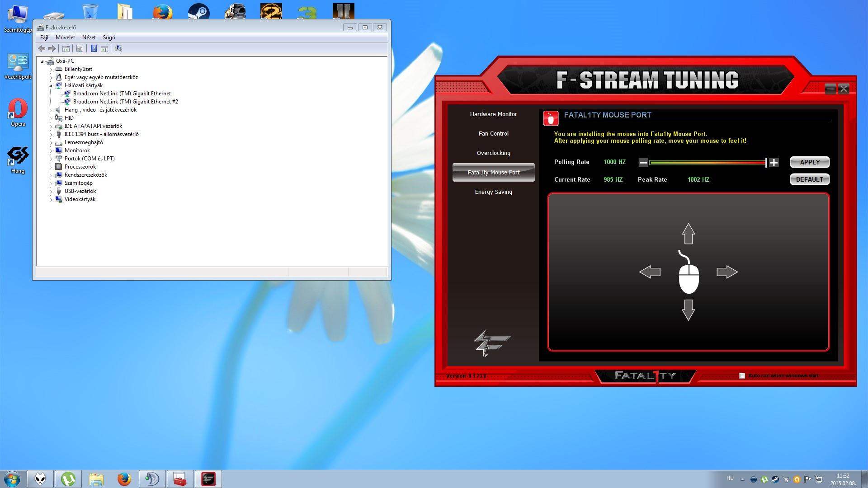Viewport: 868px width, 488px height.
Task: Click the show/hide console tree toolbar icon
Action: pos(66,48)
